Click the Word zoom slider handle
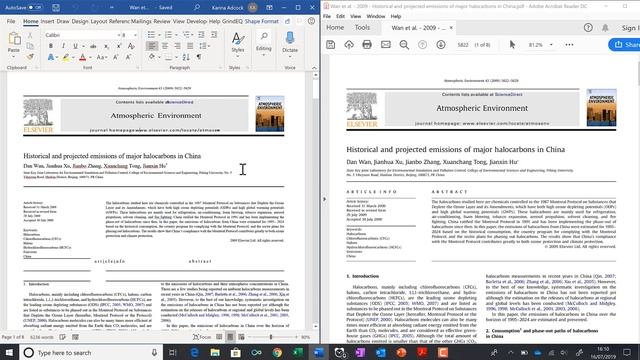Viewport: 640px width, 360px height. (271, 337)
